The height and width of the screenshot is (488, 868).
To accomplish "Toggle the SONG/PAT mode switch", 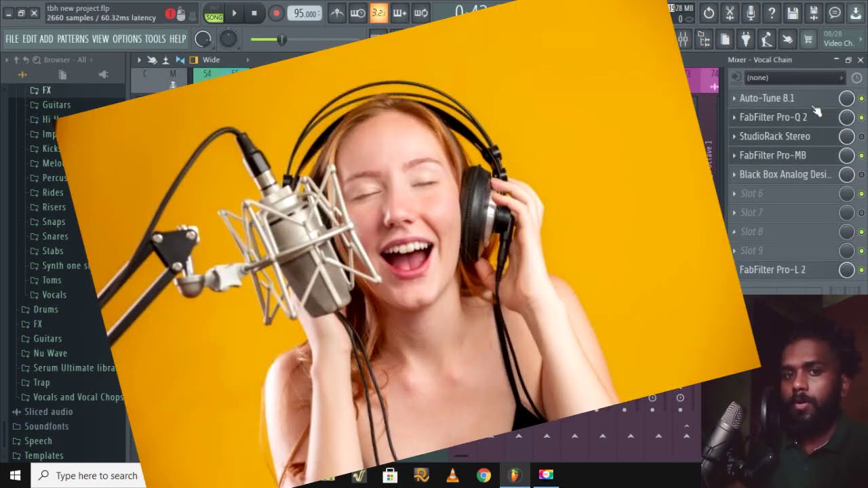I will [214, 13].
